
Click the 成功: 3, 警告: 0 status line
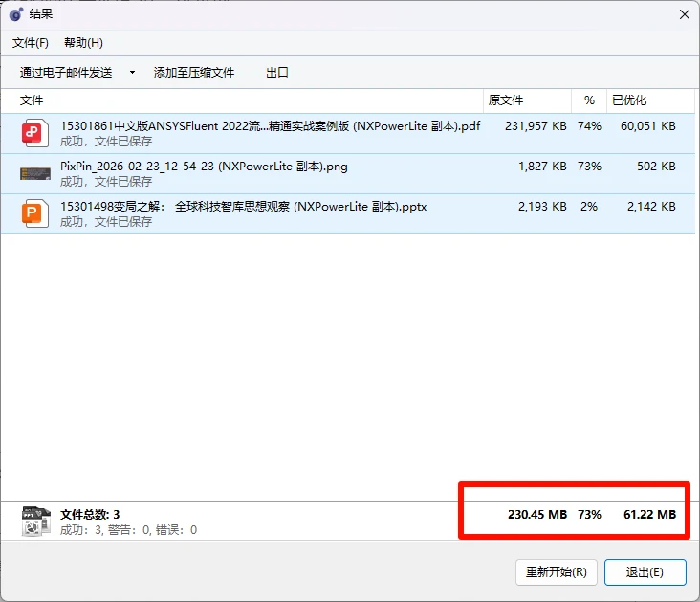[128, 530]
